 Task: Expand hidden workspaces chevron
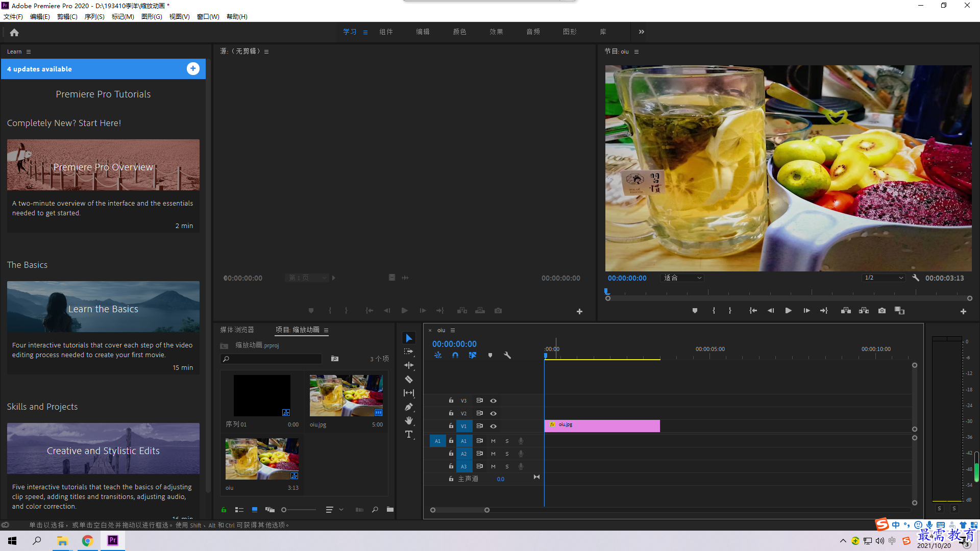pos(642,32)
